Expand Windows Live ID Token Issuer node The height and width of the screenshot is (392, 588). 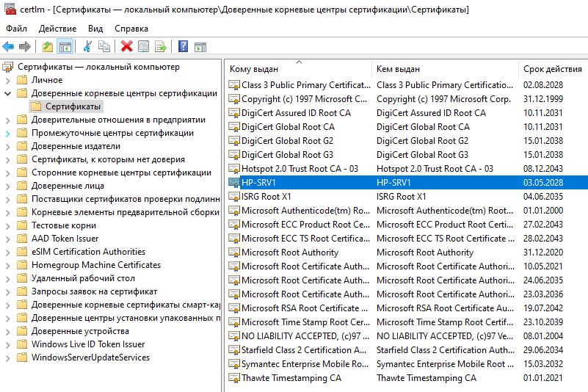coord(8,345)
